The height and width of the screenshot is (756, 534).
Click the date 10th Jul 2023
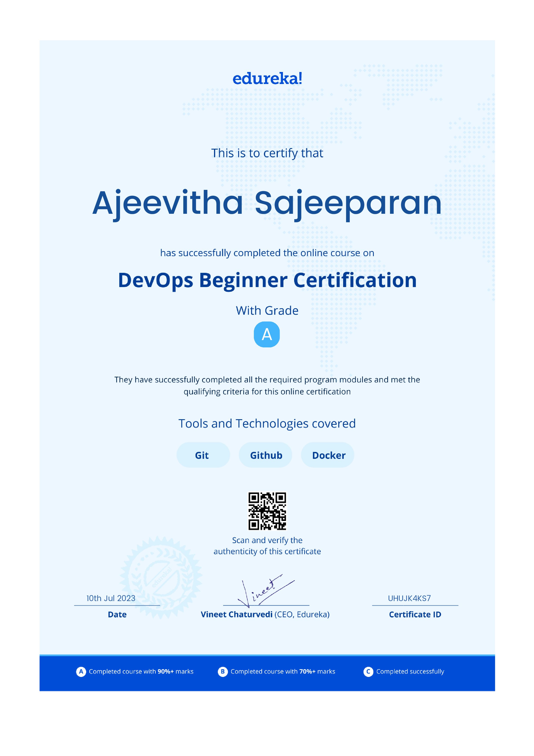110,598
